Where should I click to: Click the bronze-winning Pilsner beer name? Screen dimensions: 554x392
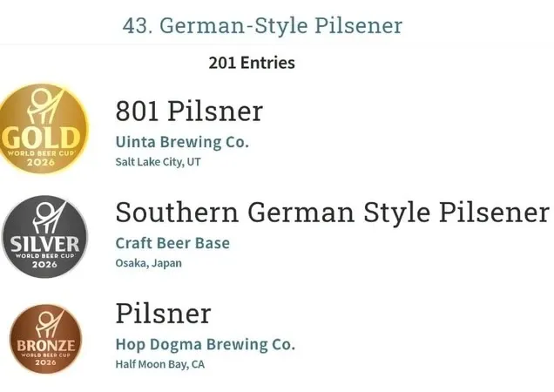163,314
